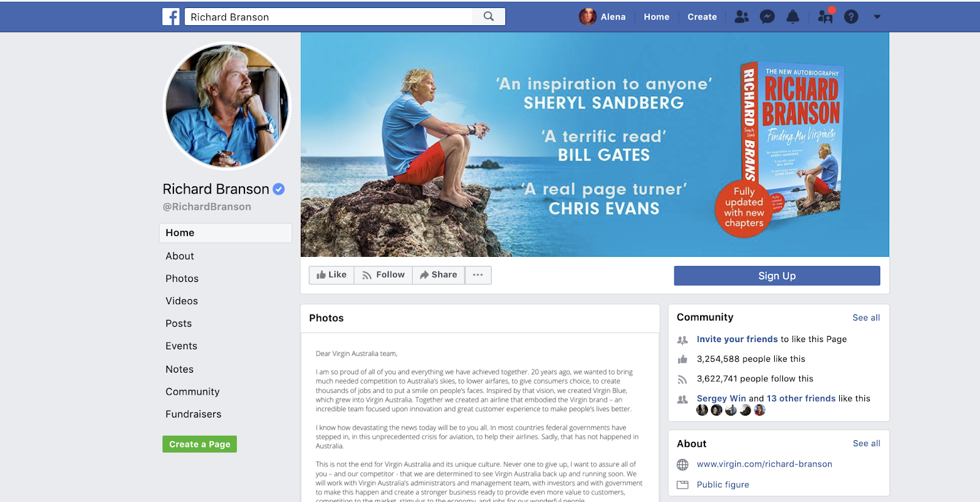The height and width of the screenshot is (502, 980).
Task: Select the Videos sidebar item
Action: [182, 301]
